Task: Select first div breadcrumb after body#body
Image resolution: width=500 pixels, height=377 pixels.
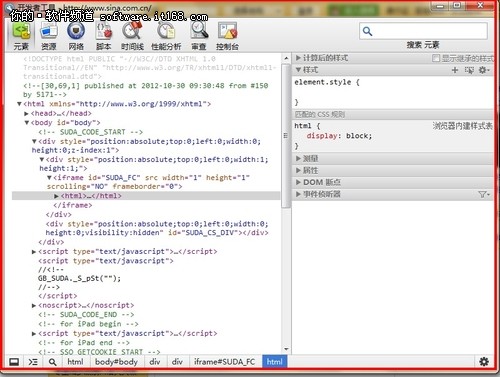Action: (x=155, y=362)
